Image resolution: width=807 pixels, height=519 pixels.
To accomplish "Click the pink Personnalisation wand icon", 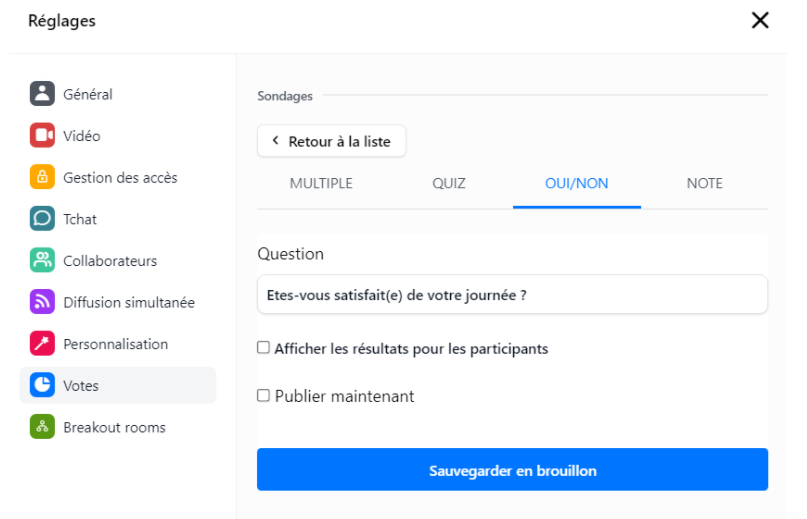I will [x=42, y=343].
